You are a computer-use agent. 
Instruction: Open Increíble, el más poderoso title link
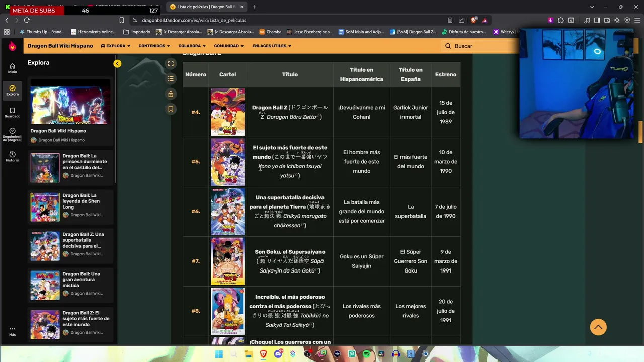click(x=287, y=301)
